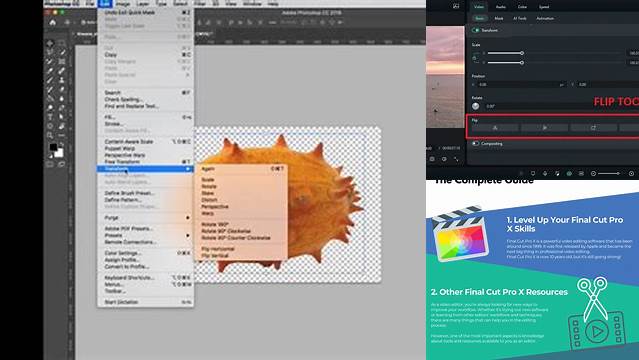Expand the Purge submenu arrow
639x360 pixels.
pyautogui.click(x=188, y=218)
